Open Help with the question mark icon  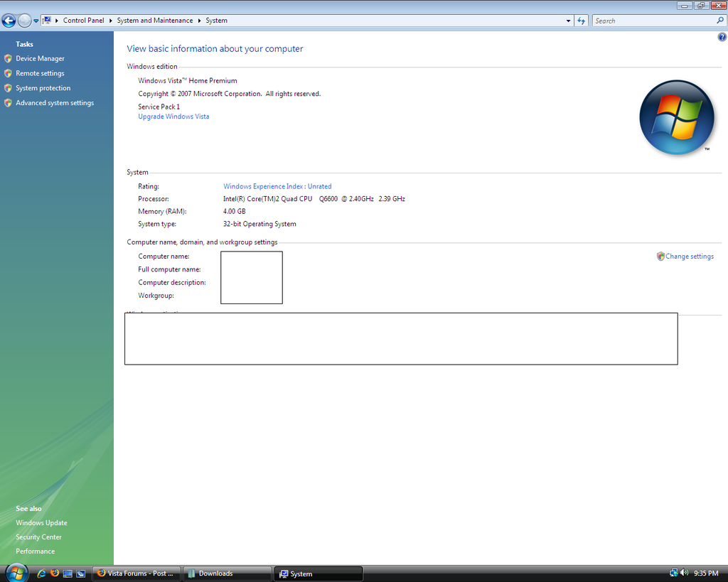(722, 37)
